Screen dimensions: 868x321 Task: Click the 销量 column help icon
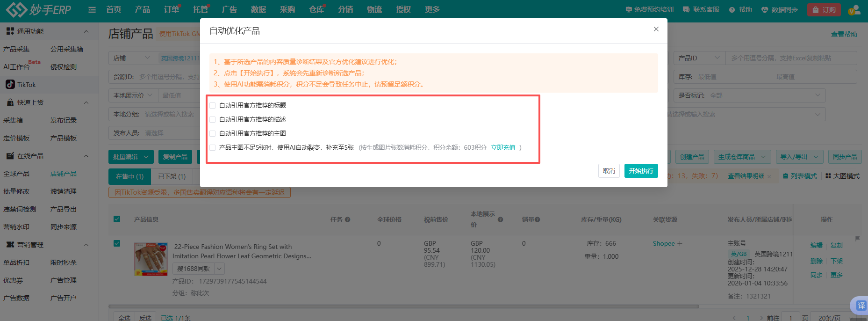[537, 219]
